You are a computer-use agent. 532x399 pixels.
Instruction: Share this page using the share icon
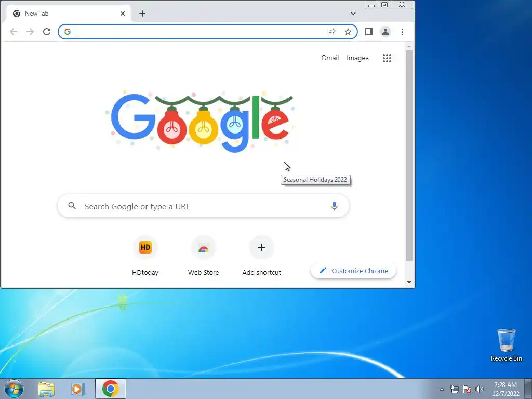tap(331, 32)
